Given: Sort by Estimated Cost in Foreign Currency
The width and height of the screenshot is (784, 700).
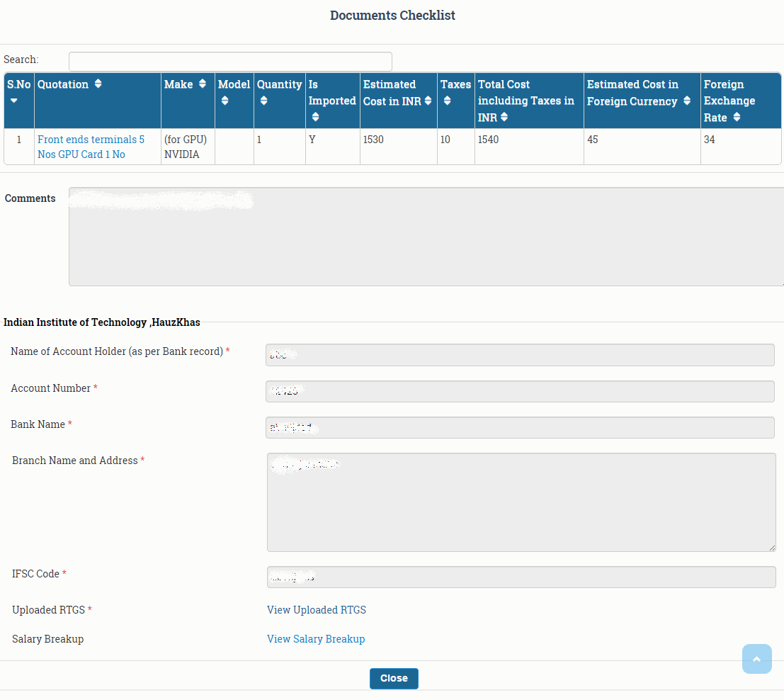Looking at the screenshot, I should pyautogui.click(x=687, y=101).
